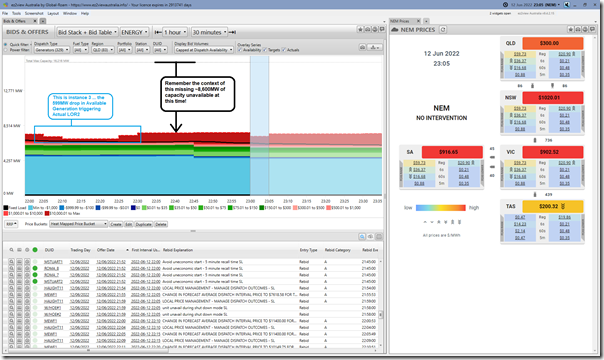Click the Delete price bucket button

(161, 224)
